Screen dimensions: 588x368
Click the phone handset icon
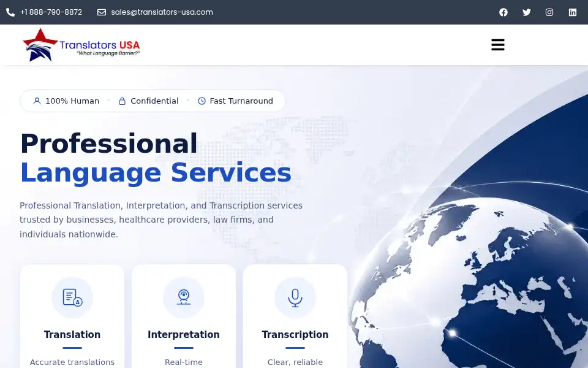[x=10, y=12]
